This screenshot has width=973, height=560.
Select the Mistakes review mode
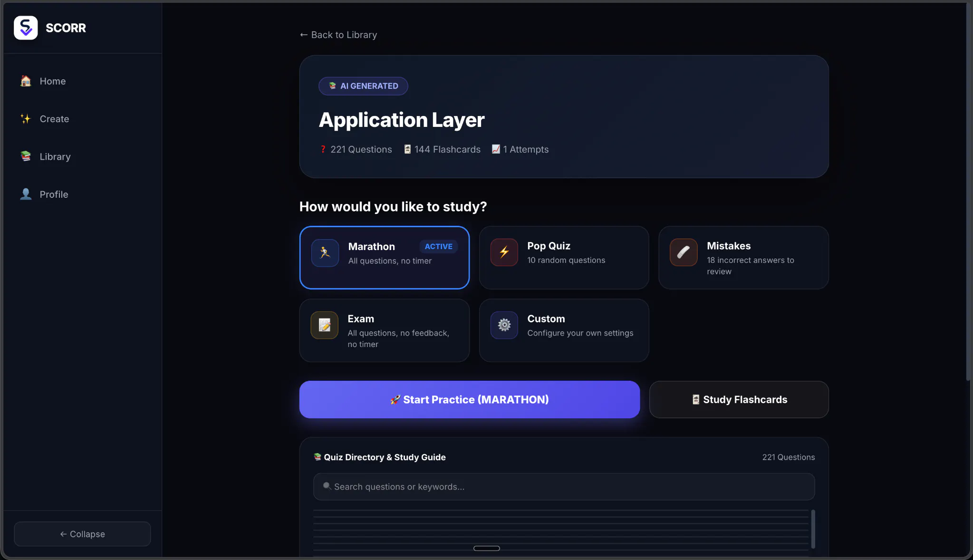tap(744, 258)
